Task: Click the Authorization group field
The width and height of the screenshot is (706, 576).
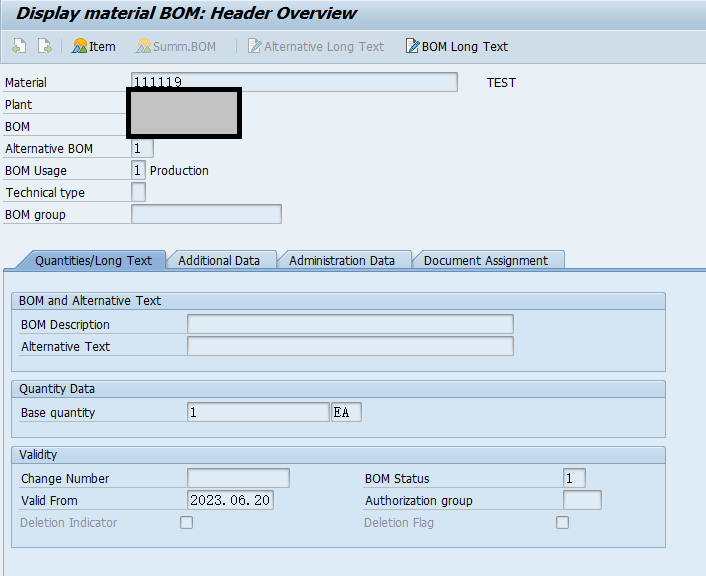Action: pos(582,500)
